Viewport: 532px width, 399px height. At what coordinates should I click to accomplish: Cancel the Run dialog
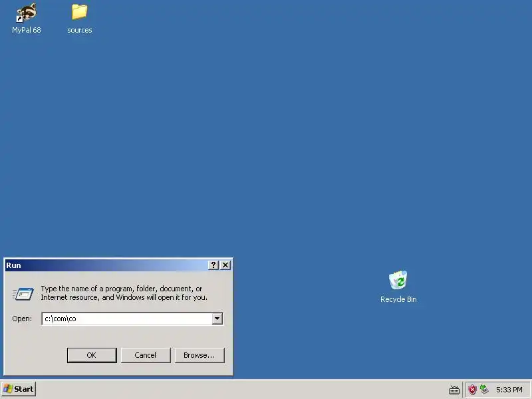[146, 355]
